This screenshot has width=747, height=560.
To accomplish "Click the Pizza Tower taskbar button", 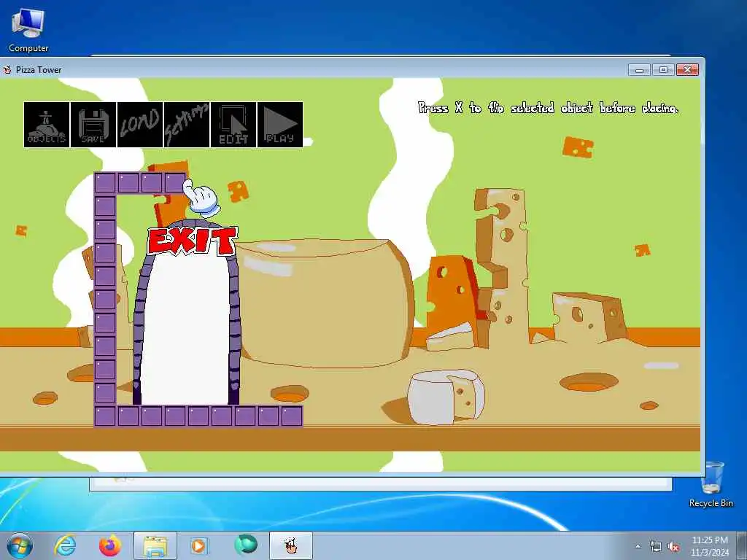I will pos(291,545).
